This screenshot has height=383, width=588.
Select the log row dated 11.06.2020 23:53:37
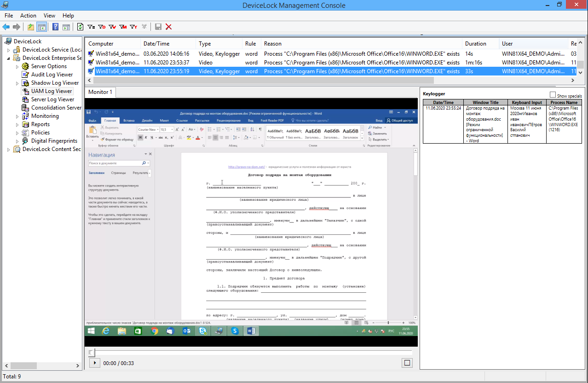click(331, 63)
